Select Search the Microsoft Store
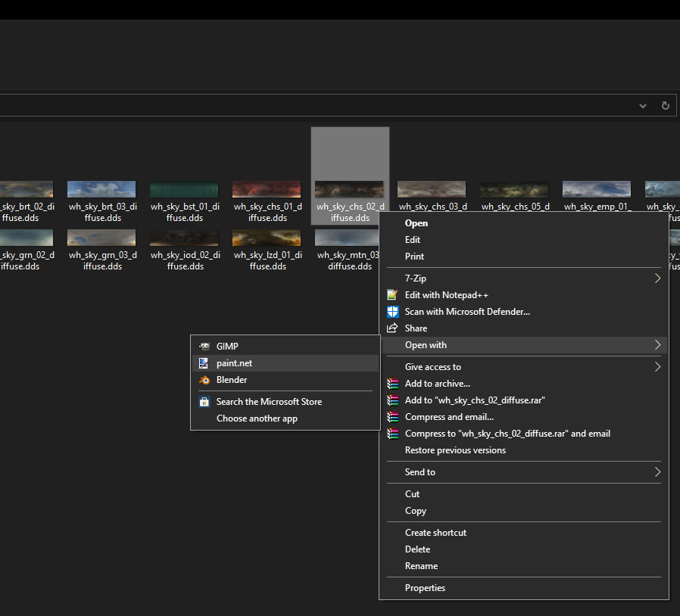This screenshot has width=680, height=616. 285,402
